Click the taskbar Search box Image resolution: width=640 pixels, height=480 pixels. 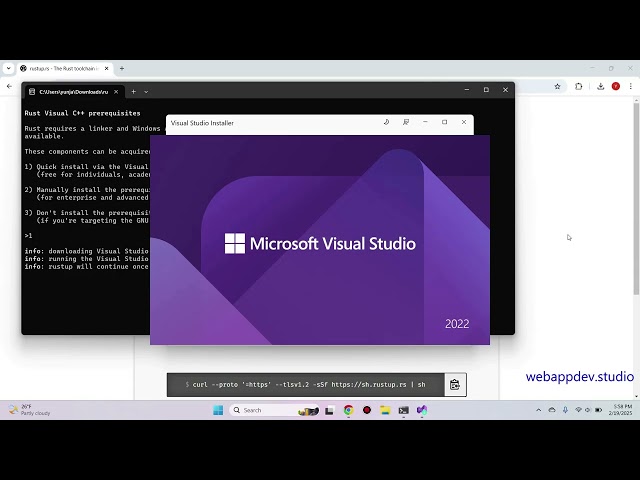(274, 410)
